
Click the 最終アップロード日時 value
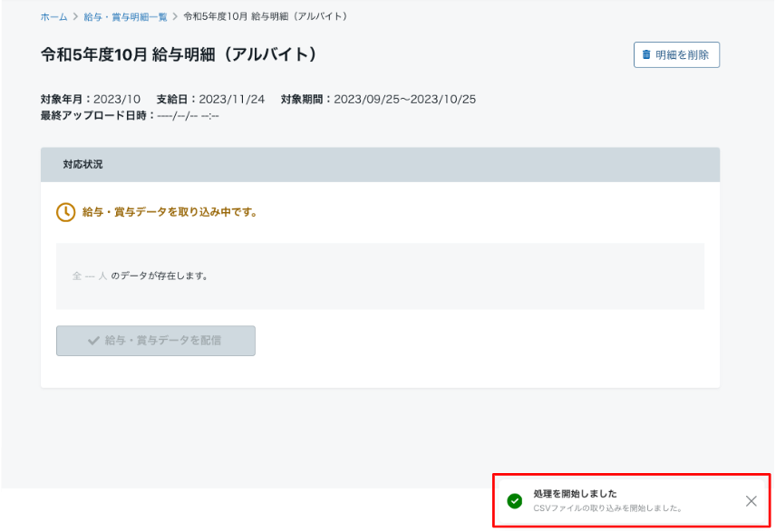[x=188, y=116]
